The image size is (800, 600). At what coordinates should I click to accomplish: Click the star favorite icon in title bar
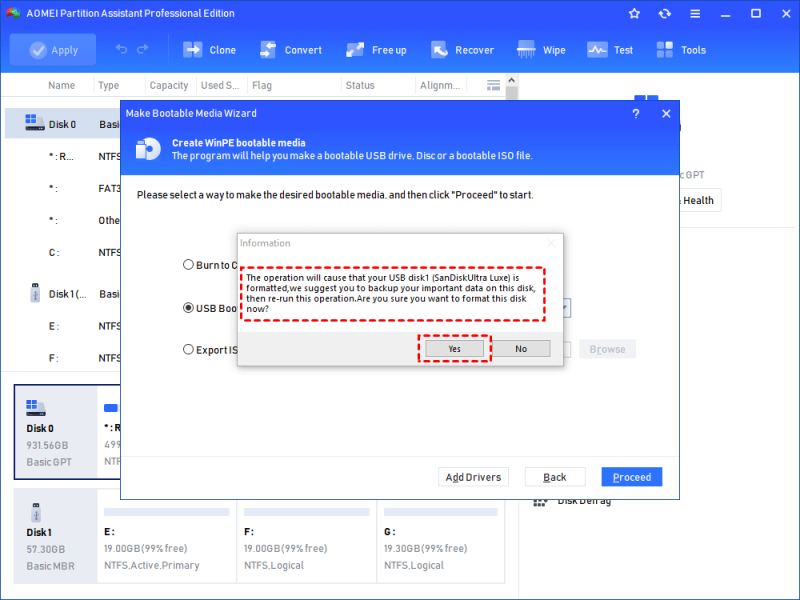[634, 14]
